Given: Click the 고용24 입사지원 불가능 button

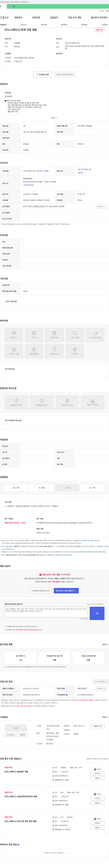Looking at the screenshot, I should click(x=65, y=74).
